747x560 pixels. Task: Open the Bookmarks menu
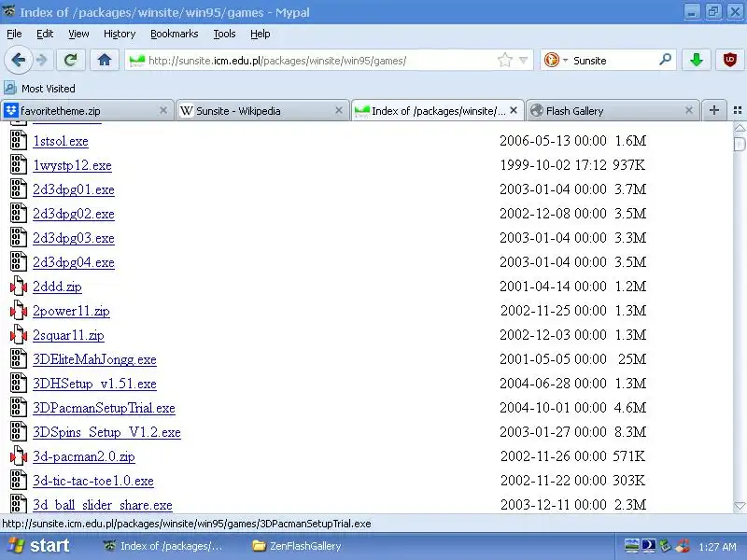point(175,34)
